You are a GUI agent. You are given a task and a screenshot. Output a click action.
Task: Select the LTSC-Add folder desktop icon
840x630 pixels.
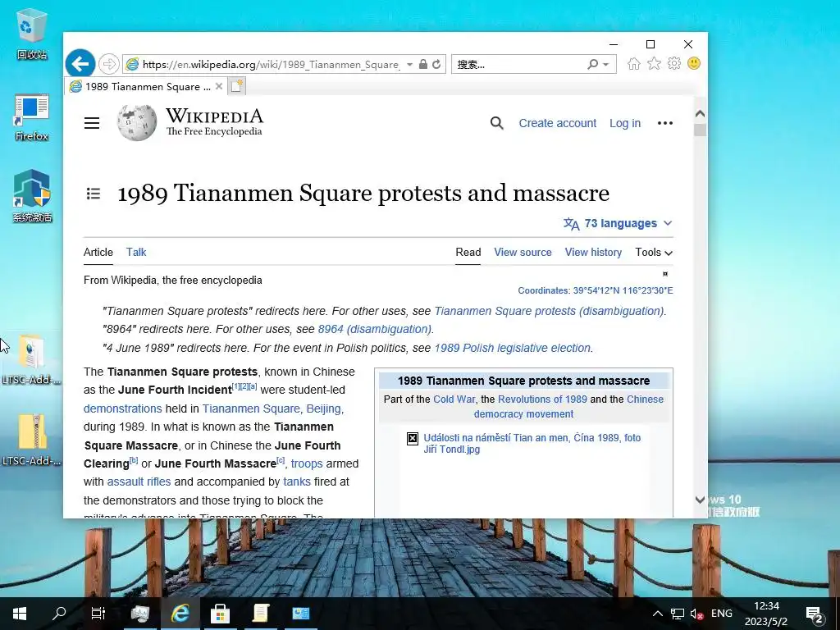tap(32, 359)
